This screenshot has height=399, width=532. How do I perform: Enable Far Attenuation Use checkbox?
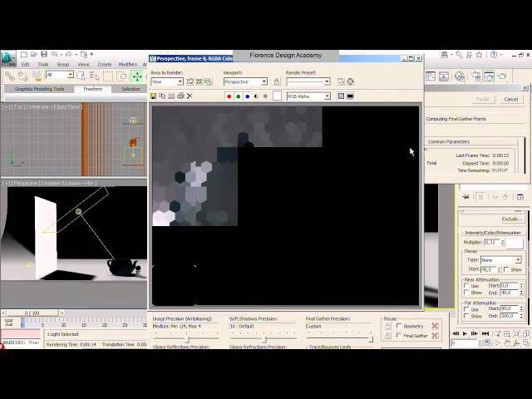tap(466, 309)
